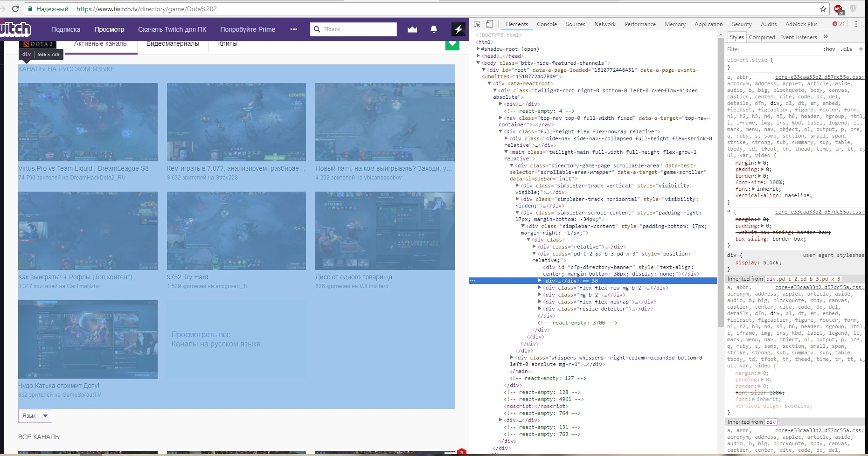Switch to DevTools Sources tab

tap(575, 24)
